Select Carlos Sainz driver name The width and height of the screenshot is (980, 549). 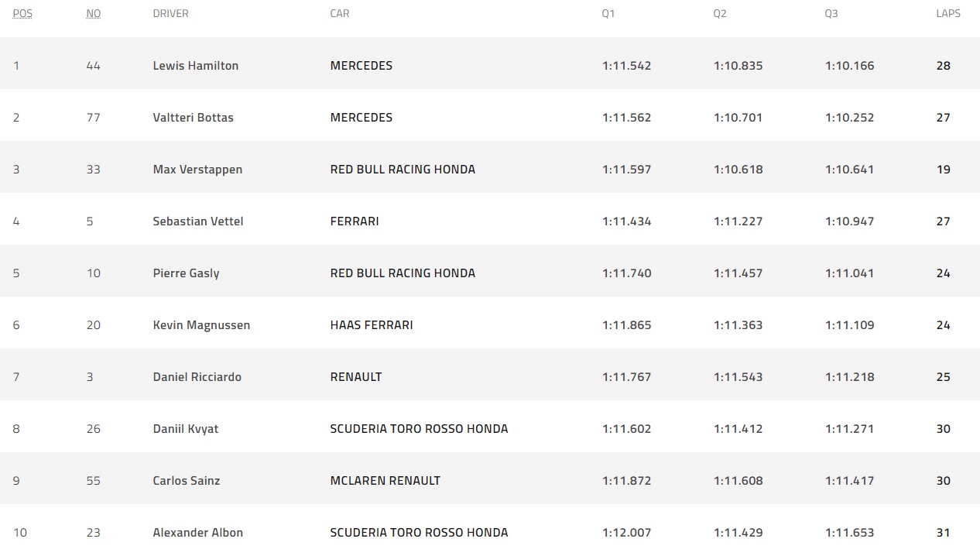click(187, 481)
